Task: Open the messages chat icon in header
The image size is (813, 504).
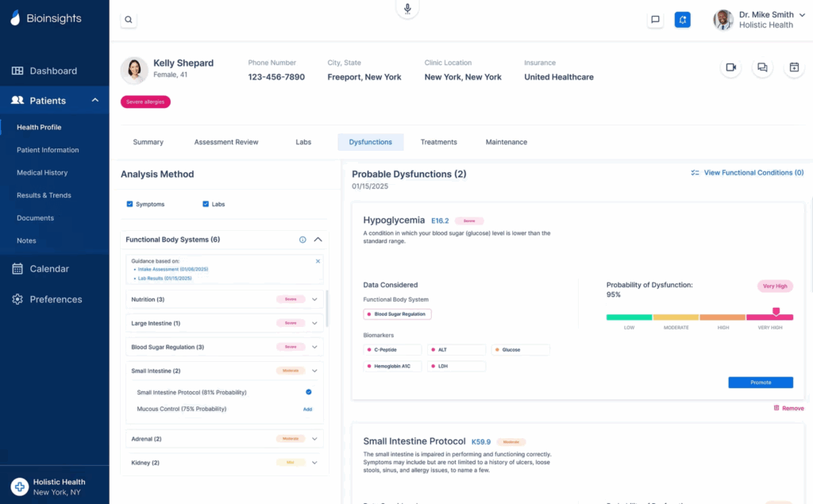Action: click(x=655, y=21)
